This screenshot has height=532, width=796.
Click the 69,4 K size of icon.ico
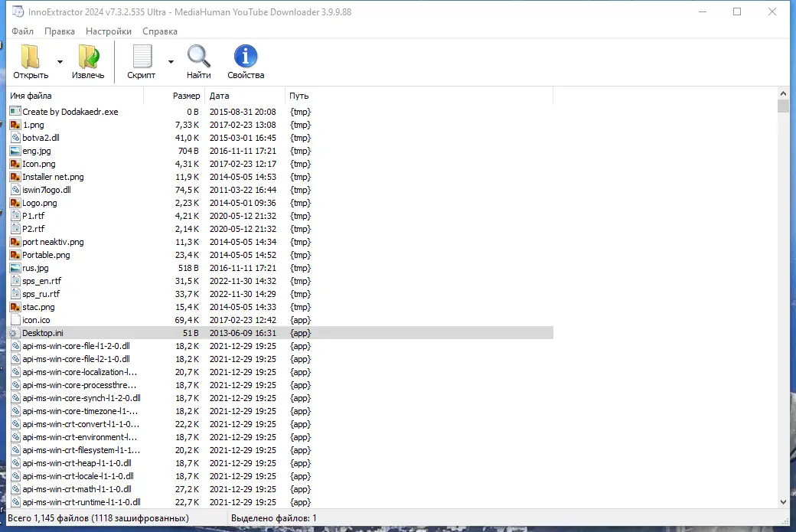tap(187, 320)
